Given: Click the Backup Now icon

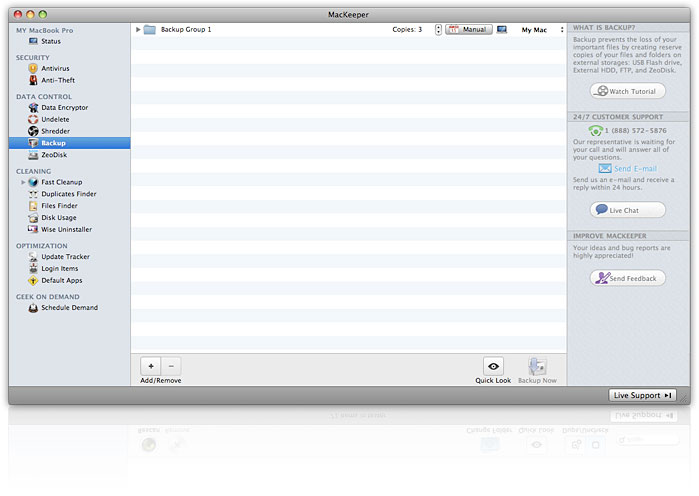Looking at the screenshot, I should tap(537, 366).
